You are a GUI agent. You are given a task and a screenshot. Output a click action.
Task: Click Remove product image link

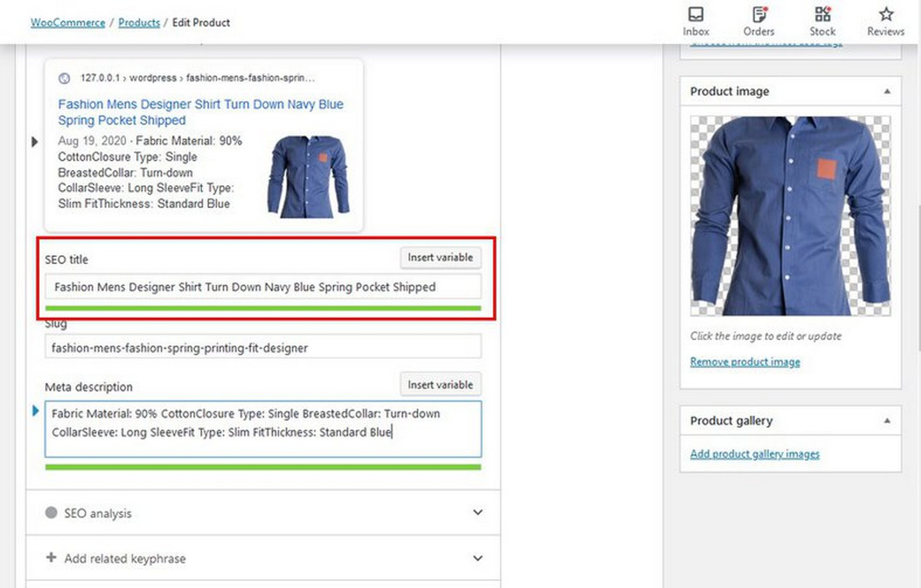pyautogui.click(x=745, y=362)
